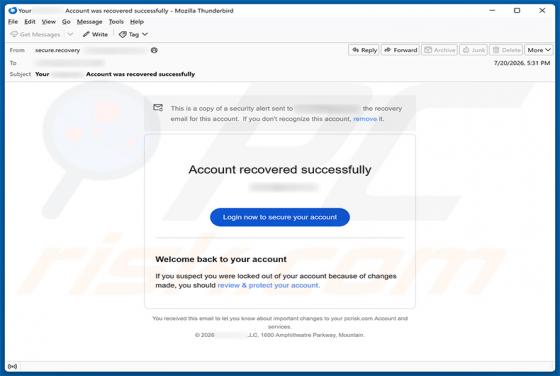Tag this message
This screenshot has width=560, height=376.
(129, 34)
